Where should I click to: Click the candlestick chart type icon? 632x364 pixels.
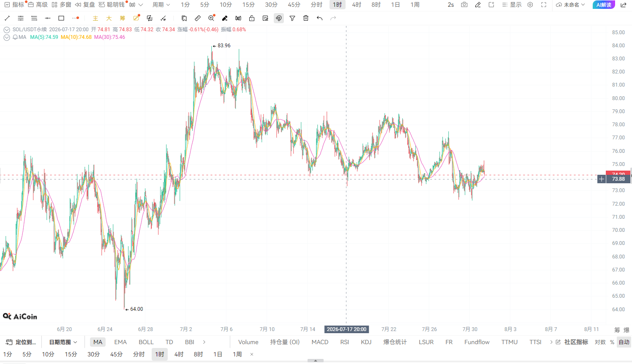point(132,5)
